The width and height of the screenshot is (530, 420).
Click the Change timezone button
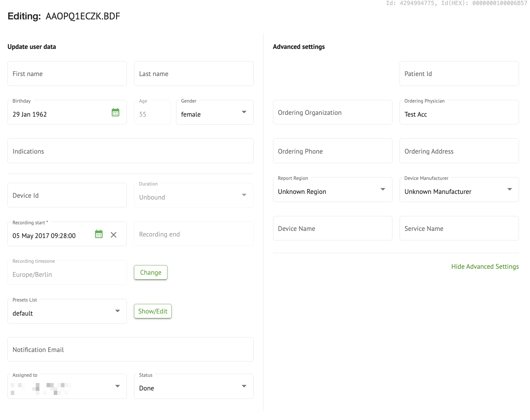150,272
